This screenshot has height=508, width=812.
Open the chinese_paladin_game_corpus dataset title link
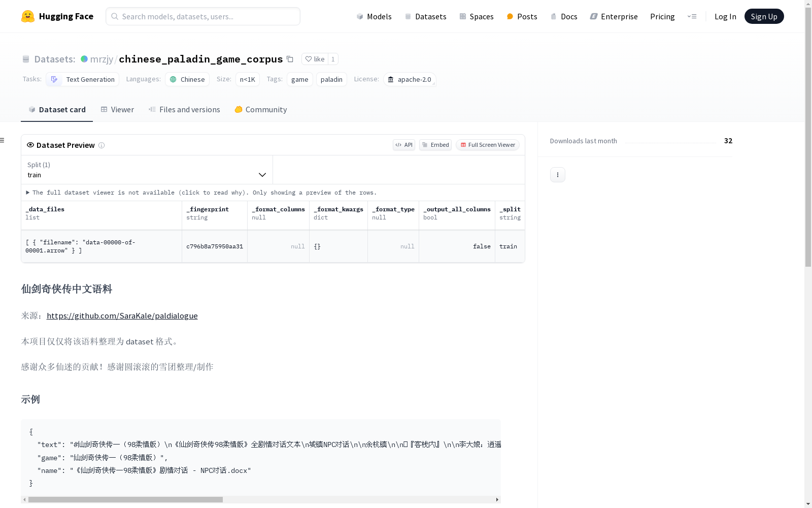click(x=200, y=59)
